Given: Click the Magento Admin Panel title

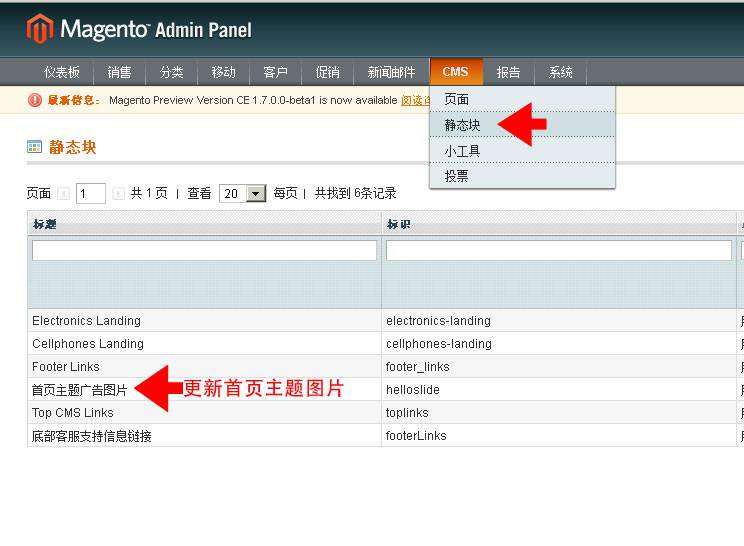Looking at the screenshot, I should coord(156,29).
